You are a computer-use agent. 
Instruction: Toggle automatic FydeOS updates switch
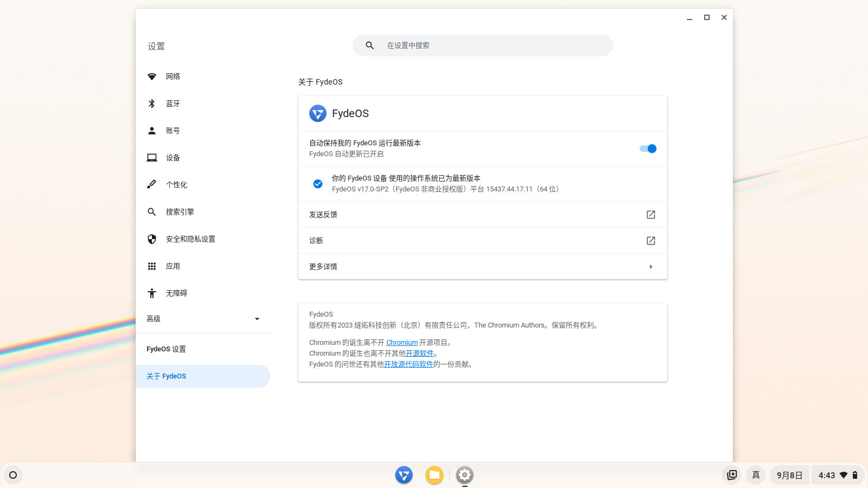pyautogui.click(x=648, y=149)
